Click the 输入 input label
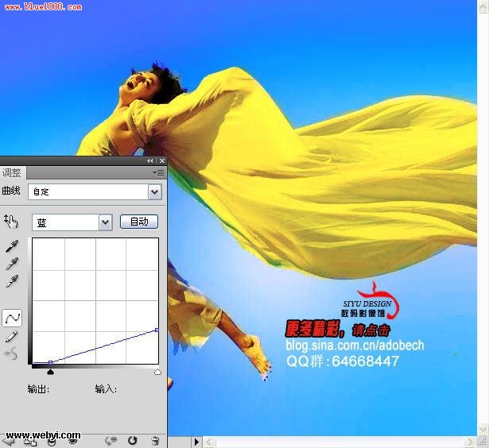Viewport: 489px width, 448px height. click(106, 388)
